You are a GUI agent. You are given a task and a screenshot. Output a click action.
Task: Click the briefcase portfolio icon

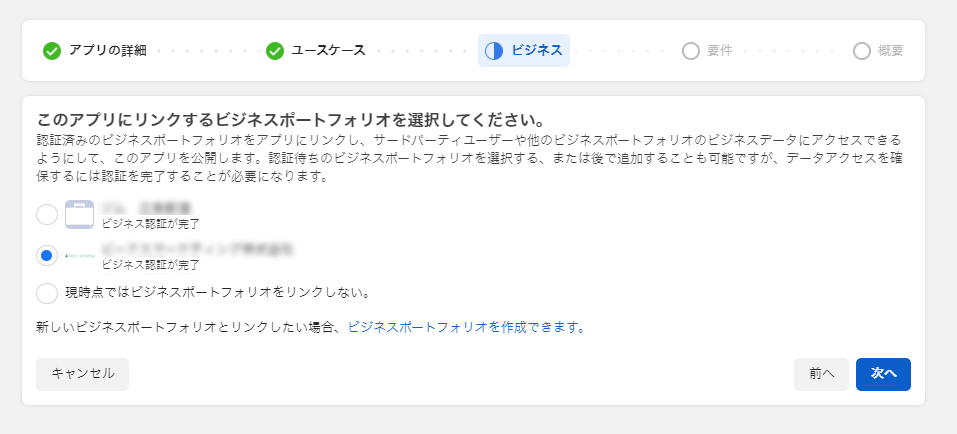pyautogui.click(x=79, y=214)
